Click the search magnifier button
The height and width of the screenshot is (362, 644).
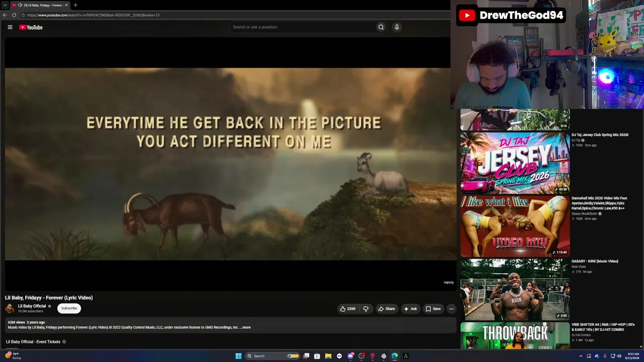point(381,27)
